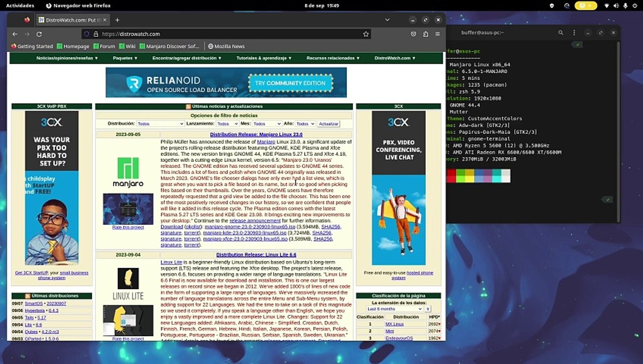643x364 pixels.
Task: Select the DistroWatch.com browser tab
Action: point(72,20)
